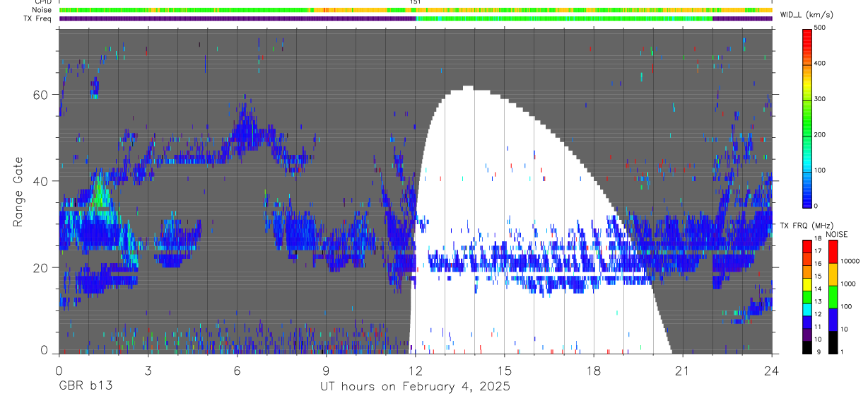868x401 pixels.
Task: Click the 1 label on the NOISE legend
Action: (843, 351)
